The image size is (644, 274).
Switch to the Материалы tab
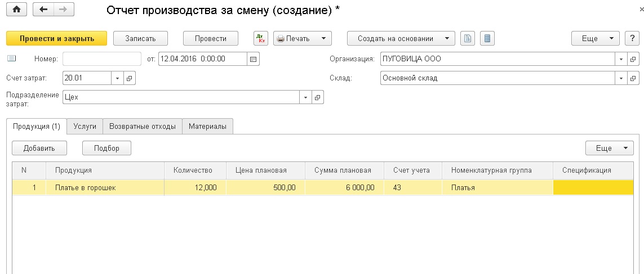tap(207, 127)
